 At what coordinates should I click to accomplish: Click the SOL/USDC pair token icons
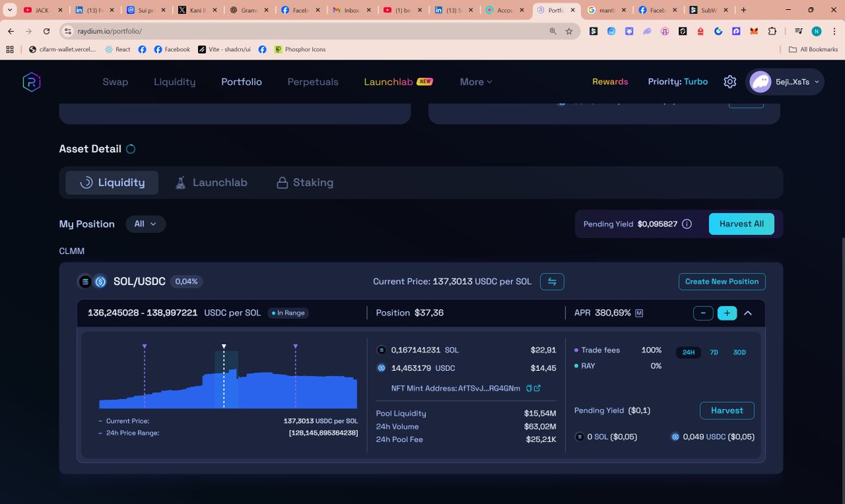coord(92,282)
